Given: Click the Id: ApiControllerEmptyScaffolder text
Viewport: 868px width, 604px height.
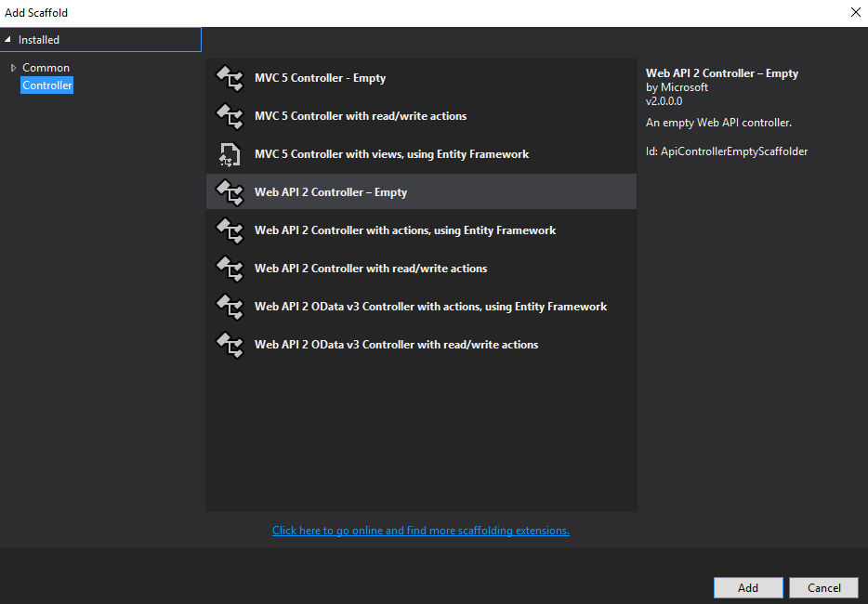Looking at the screenshot, I should pyautogui.click(x=727, y=151).
